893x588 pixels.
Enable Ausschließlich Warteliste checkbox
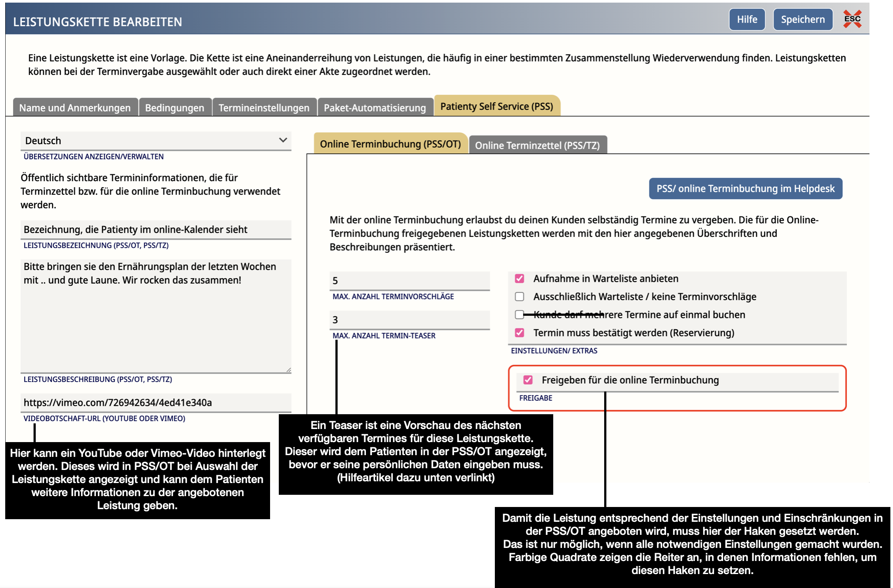(x=519, y=297)
